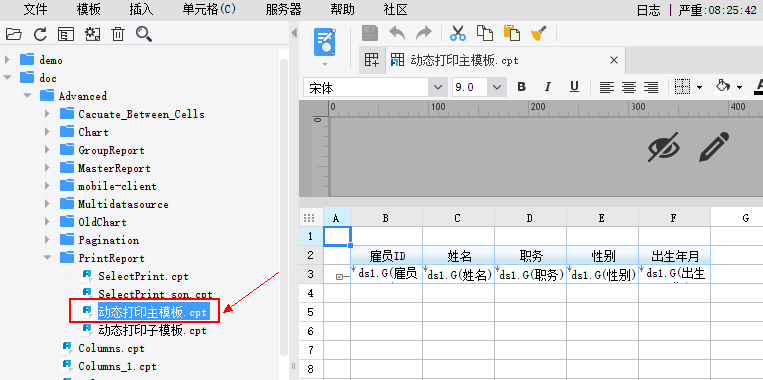Toggle underline formatting button
Viewport: 763px width, 380px height.
574,87
